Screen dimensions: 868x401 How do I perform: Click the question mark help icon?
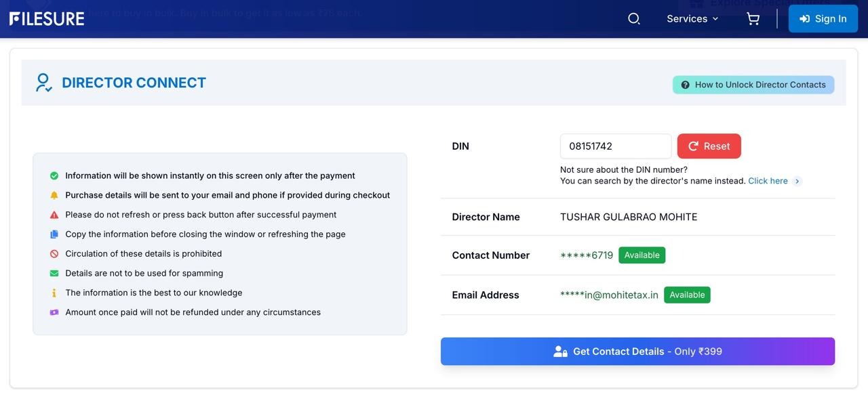[x=685, y=85]
